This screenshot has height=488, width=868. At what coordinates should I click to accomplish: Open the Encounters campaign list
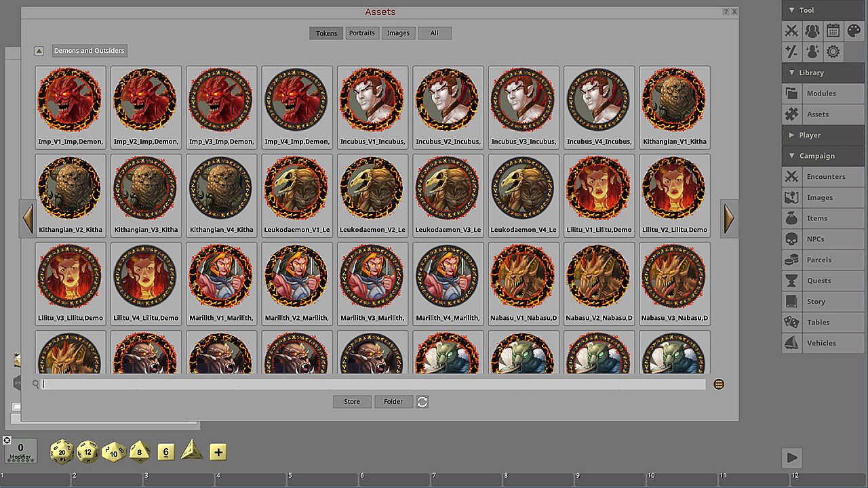tap(833, 177)
